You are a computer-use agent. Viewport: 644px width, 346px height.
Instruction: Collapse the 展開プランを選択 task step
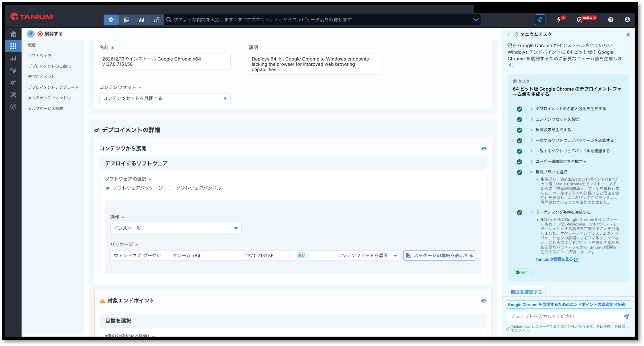click(x=531, y=172)
